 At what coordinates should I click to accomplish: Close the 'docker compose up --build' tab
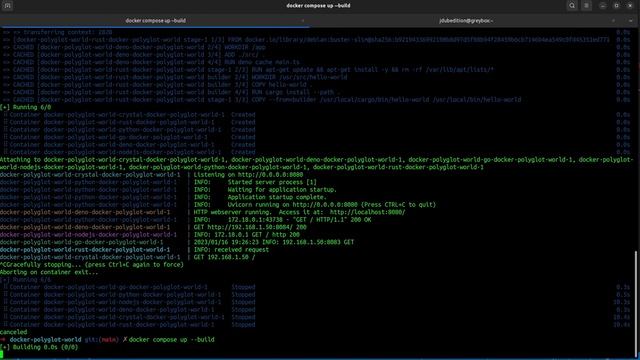point(303,20)
